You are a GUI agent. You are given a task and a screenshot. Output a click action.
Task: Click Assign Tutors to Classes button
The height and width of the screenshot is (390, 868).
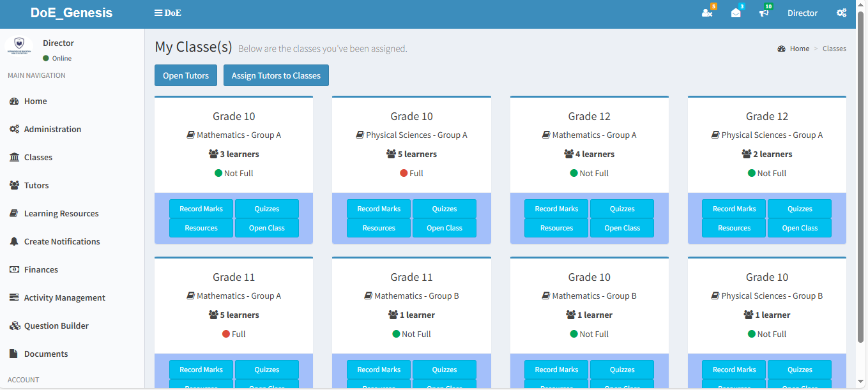[276, 75]
